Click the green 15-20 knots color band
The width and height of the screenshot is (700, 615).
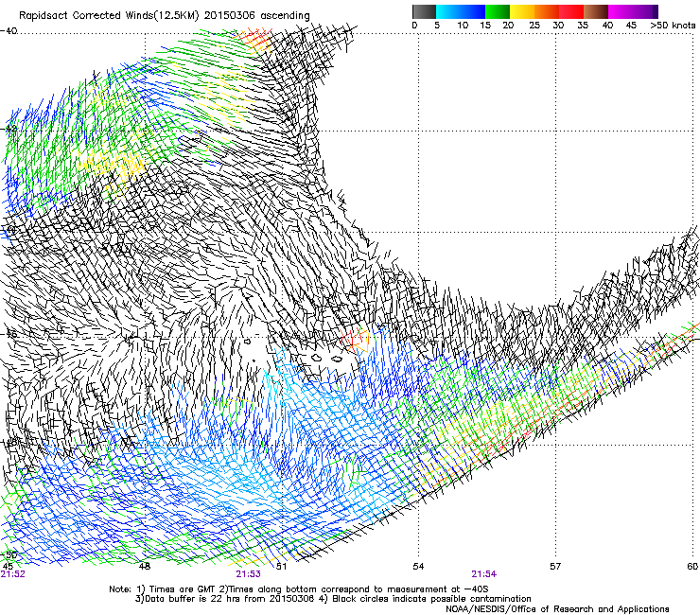click(498, 11)
